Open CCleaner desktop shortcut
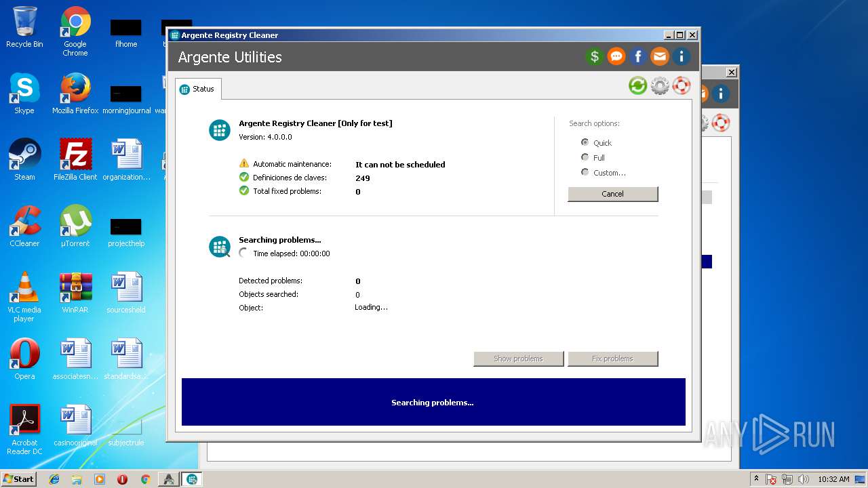 click(24, 226)
